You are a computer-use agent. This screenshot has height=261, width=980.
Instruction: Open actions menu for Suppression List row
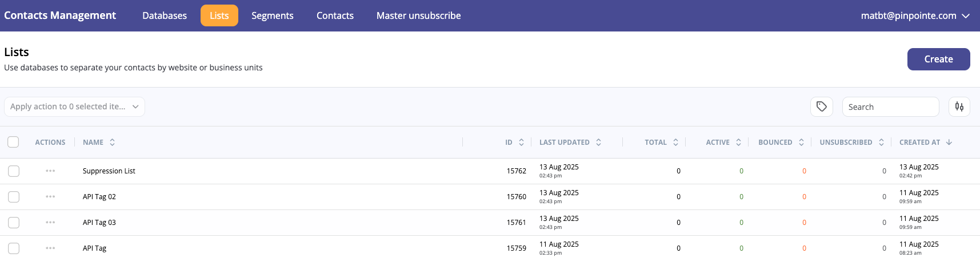50,171
